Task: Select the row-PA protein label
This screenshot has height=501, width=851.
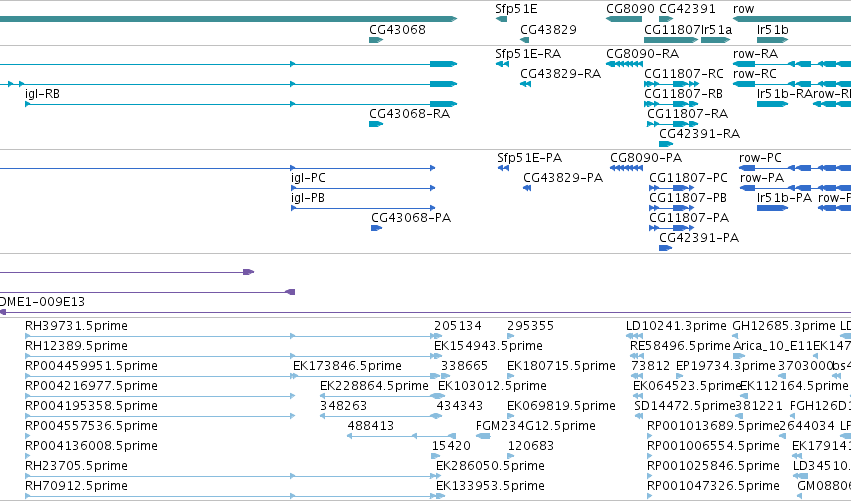Action: coord(762,178)
